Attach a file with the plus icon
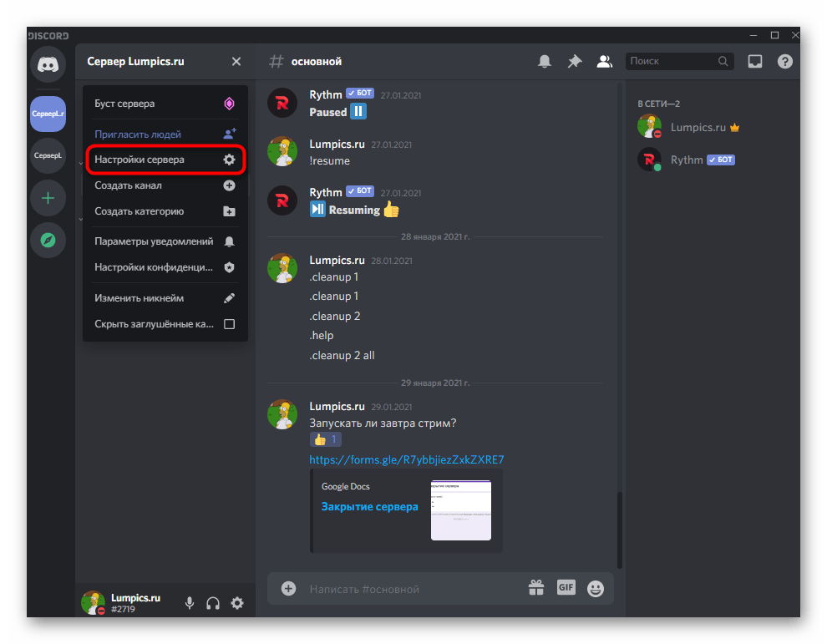This screenshot has width=827, height=644. coord(287,588)
